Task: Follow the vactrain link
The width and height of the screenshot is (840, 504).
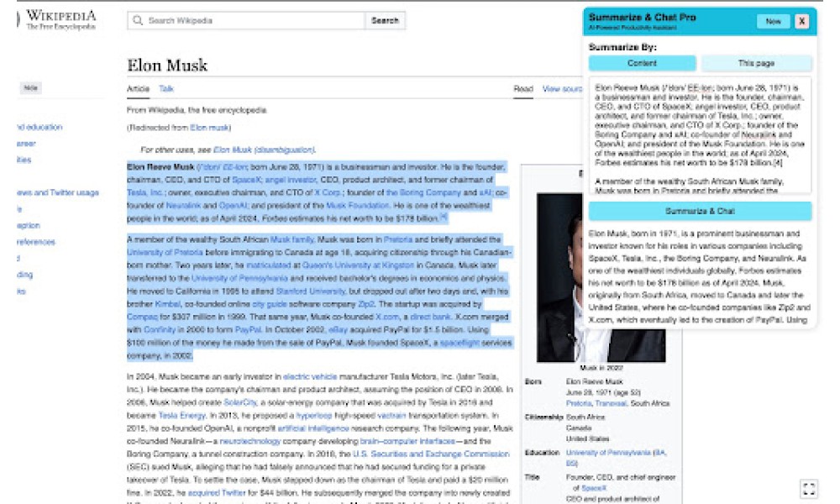Action: [x=391, y=416]
